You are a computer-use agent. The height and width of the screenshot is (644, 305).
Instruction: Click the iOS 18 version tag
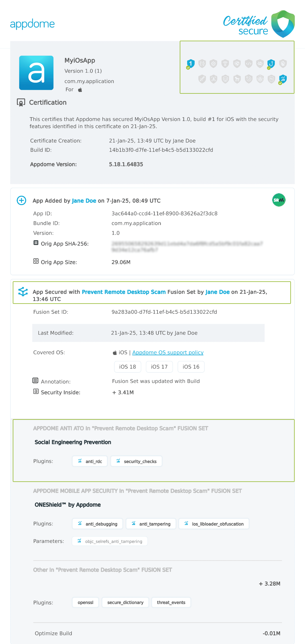point(127,367)
